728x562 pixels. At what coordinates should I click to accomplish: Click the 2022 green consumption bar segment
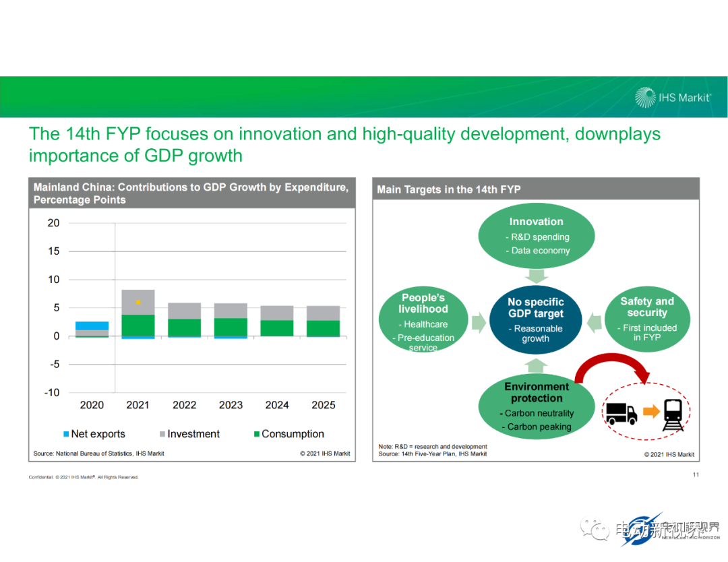184,327
